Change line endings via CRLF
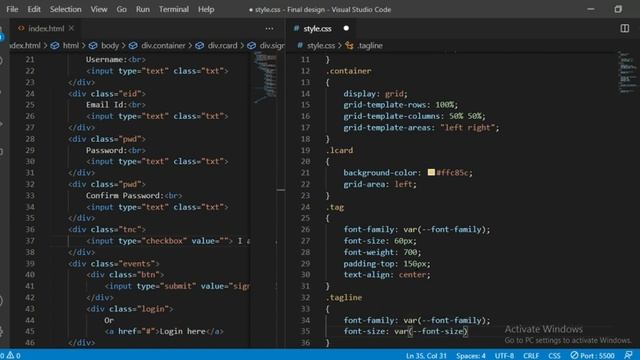This screenshot has height=360, width=640. pos(531,356)
